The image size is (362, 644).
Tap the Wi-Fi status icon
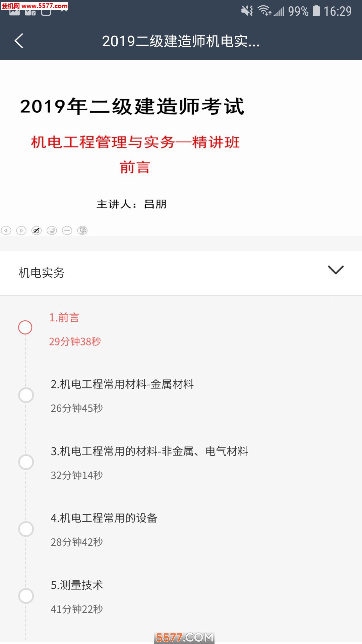point(264,11)
